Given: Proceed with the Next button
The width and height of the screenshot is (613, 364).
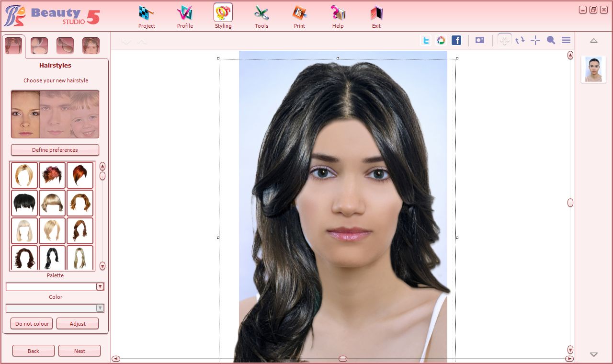Looking at the screenshot, I should 79,351.
